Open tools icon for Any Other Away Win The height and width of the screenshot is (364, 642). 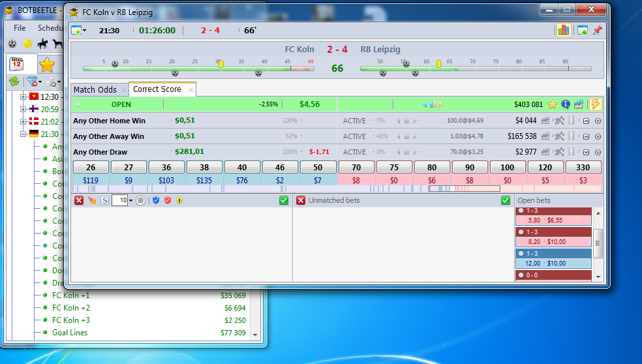click(559, 136)
